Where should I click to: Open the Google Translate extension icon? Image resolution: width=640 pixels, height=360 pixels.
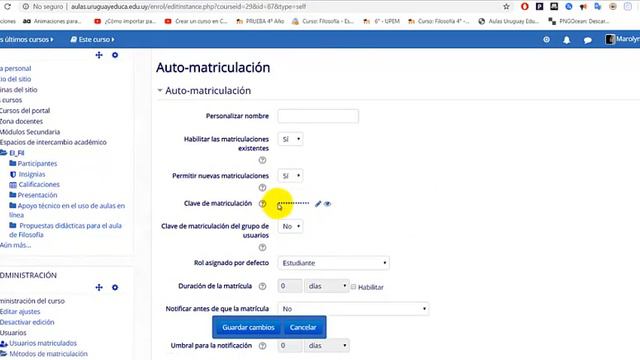pos(598,7)
